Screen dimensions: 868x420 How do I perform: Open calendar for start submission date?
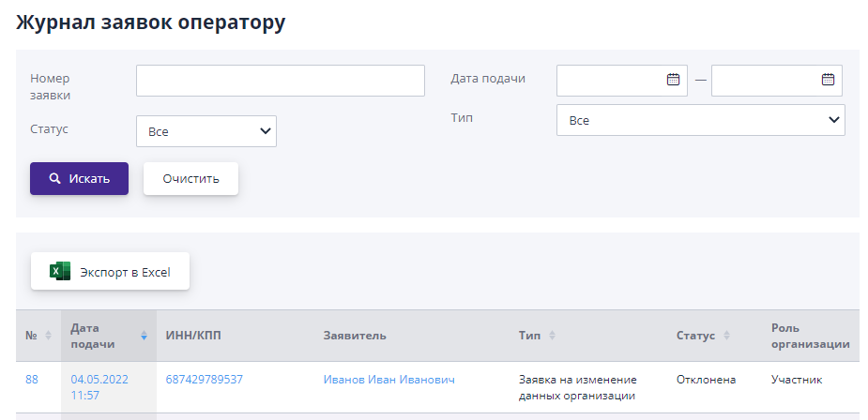[x=673, y=80]
